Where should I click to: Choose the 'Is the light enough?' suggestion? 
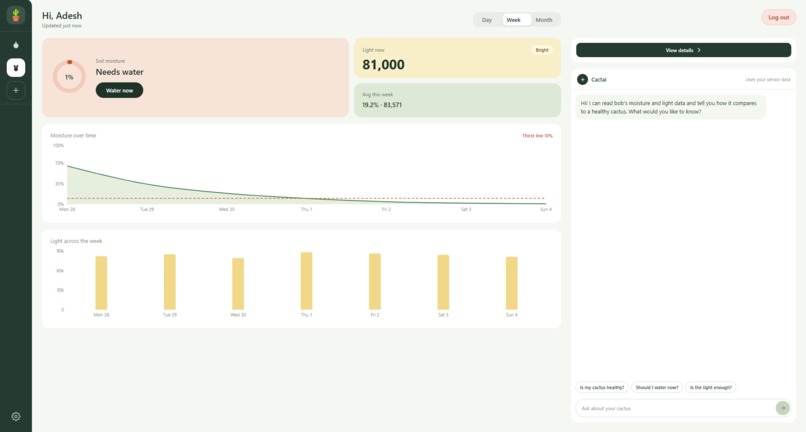click(710, 388)
